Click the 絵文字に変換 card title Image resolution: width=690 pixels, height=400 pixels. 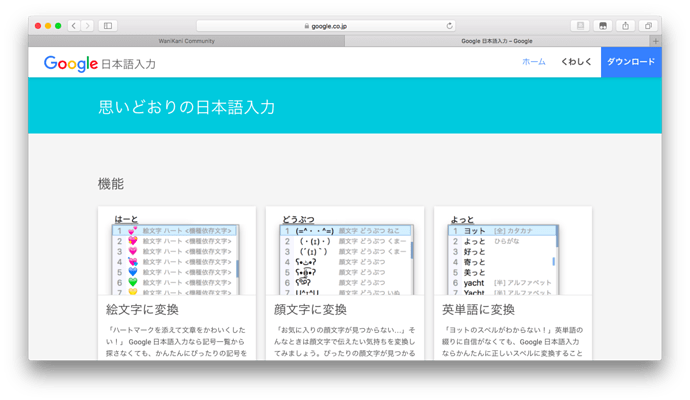tap(142, 310)
